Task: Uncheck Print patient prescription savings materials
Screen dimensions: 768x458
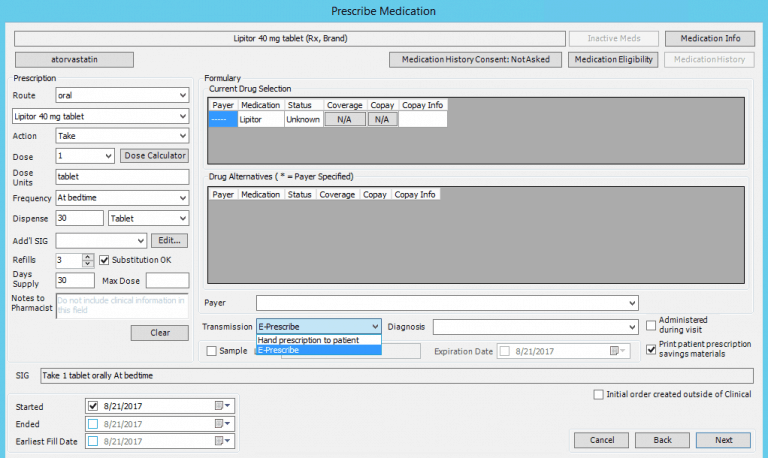Action: click(x=651, y=349)
